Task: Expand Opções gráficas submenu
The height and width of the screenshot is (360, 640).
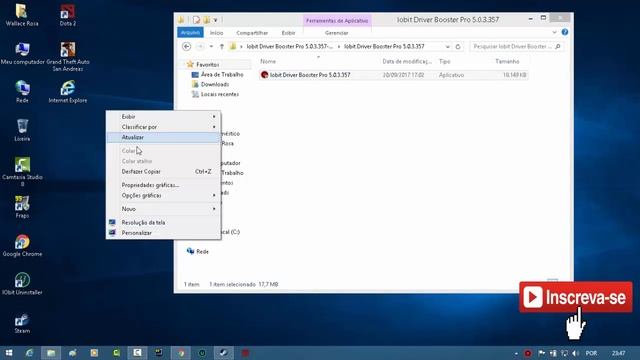Action: pyautogui.click(x=163, y=196)
